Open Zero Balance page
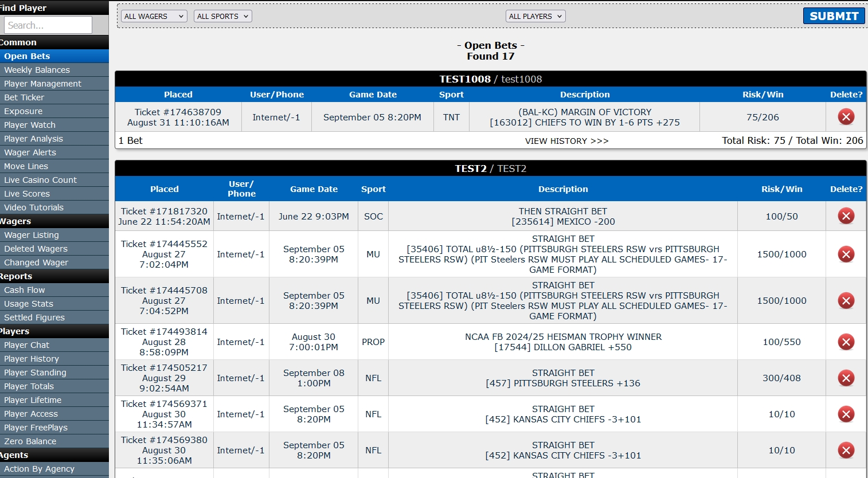This screenshot has height=478, width=868. click(54, 441)
